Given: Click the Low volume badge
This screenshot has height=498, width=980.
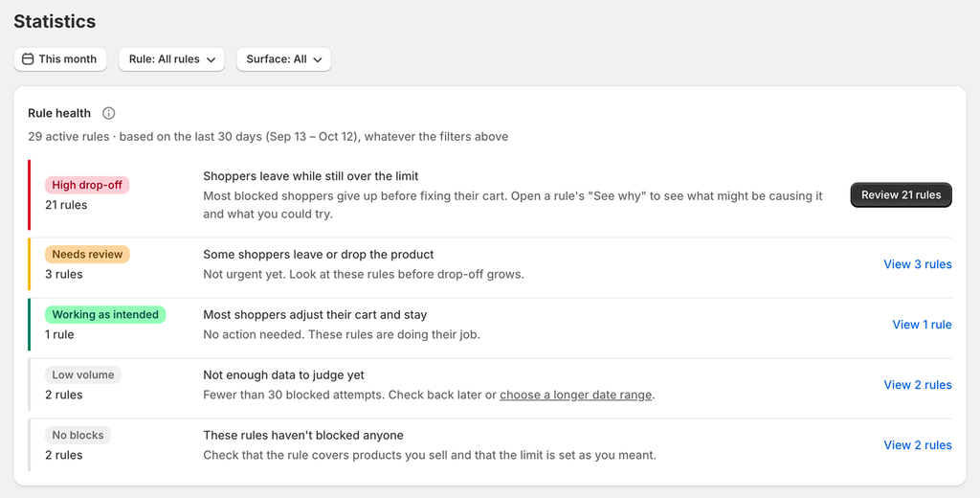Looking at the screenshot, I should point(82,374).
